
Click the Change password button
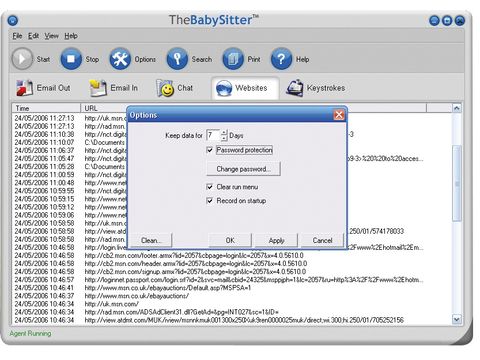243,169
